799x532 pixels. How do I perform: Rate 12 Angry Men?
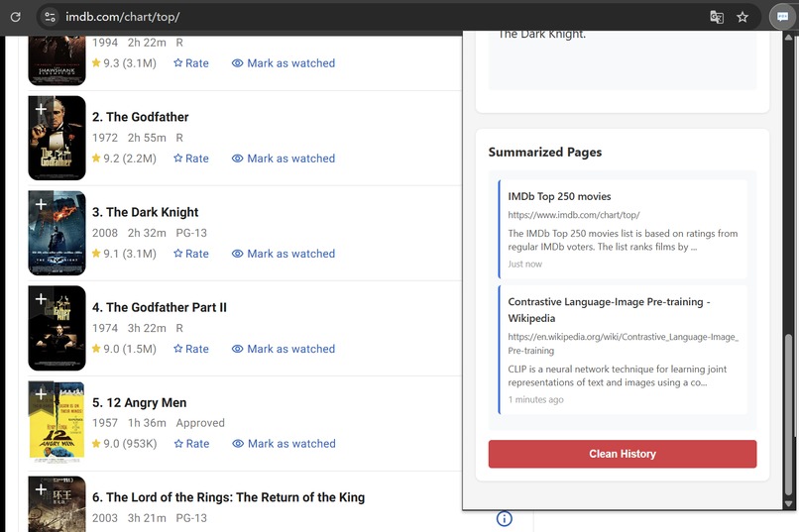tap(191, 444)
